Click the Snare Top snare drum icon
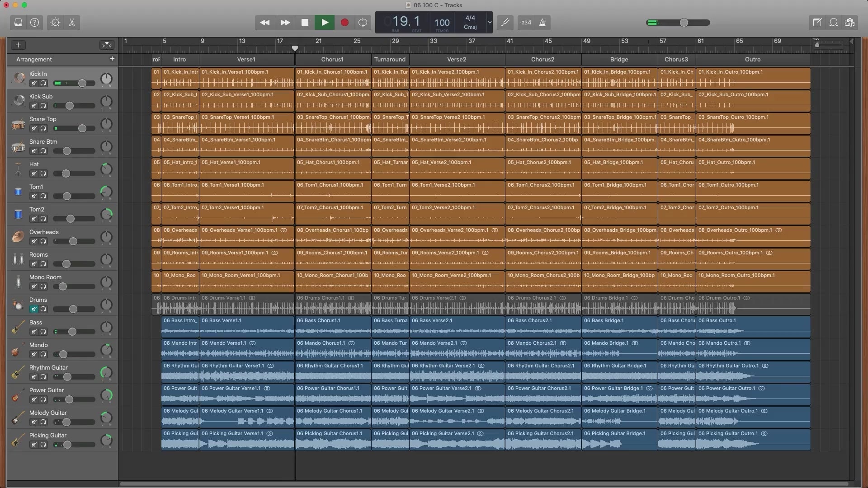Screen dimensions: 868x488 click(19, 124)
